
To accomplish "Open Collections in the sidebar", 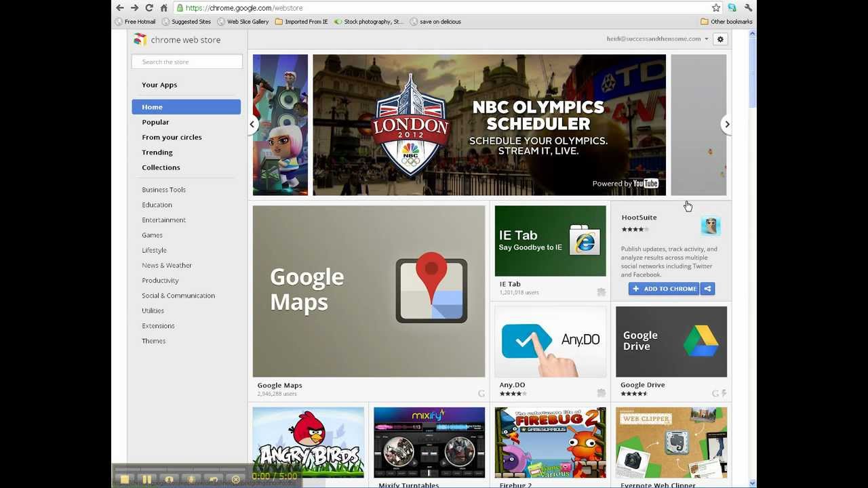I will 161,167.
